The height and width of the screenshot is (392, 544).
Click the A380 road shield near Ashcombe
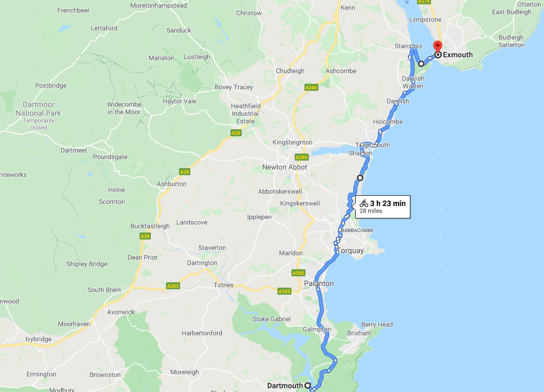point(311,88)
